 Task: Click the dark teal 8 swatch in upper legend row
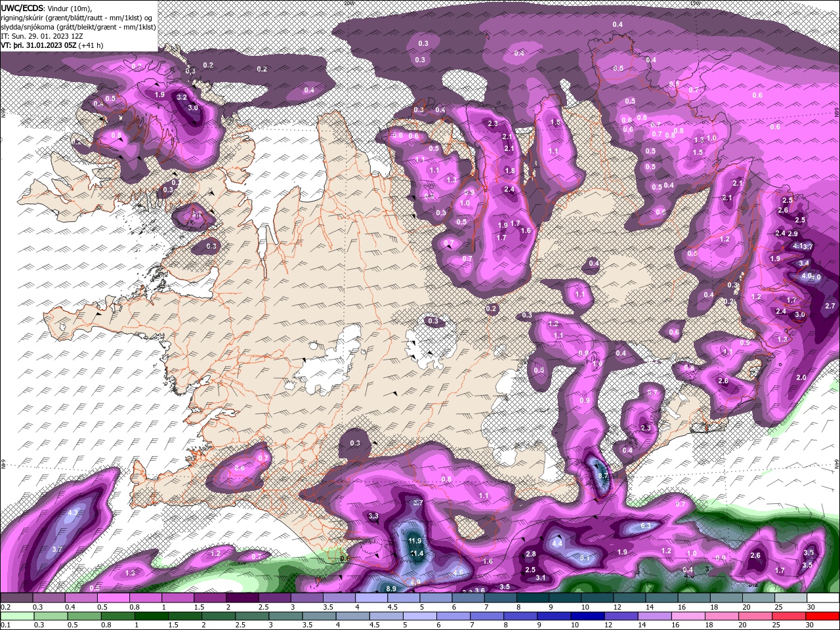coord(533,598)
